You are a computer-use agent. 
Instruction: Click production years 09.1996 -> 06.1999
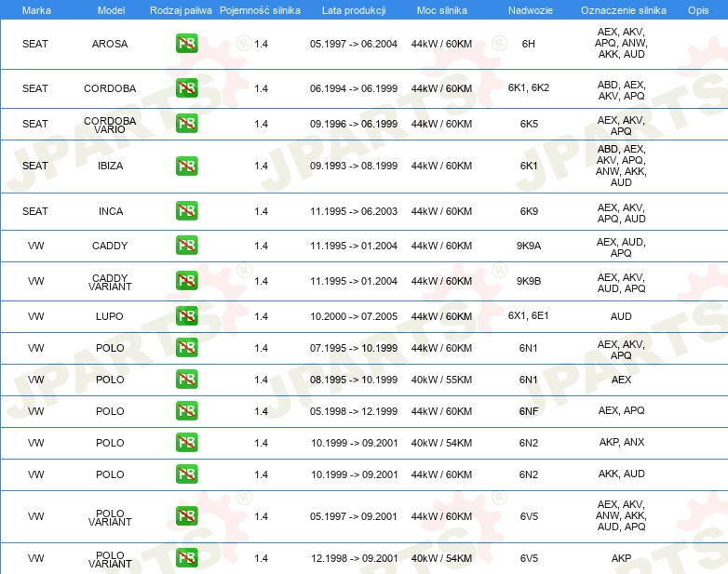click(354, 124)
